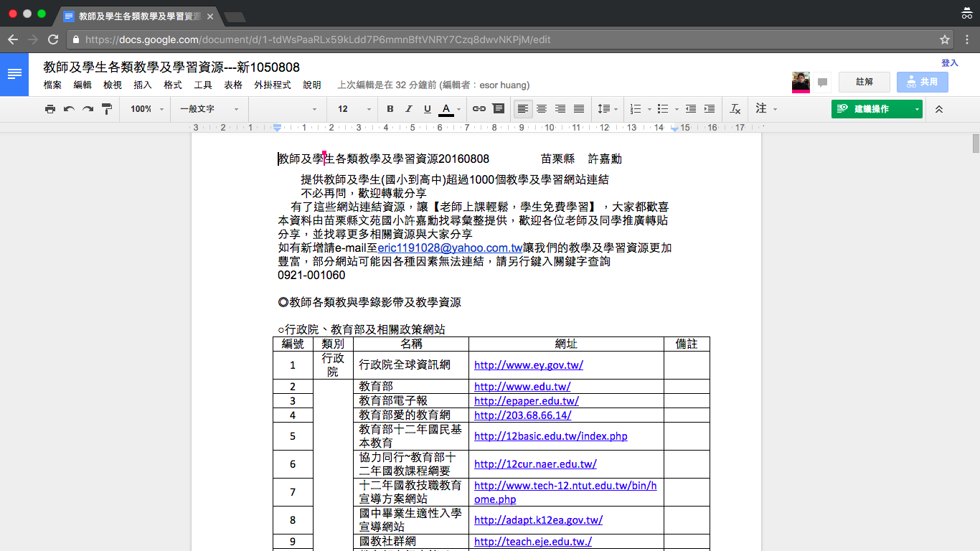Click the green 建議操作 mode button

[x=870, y=109]
